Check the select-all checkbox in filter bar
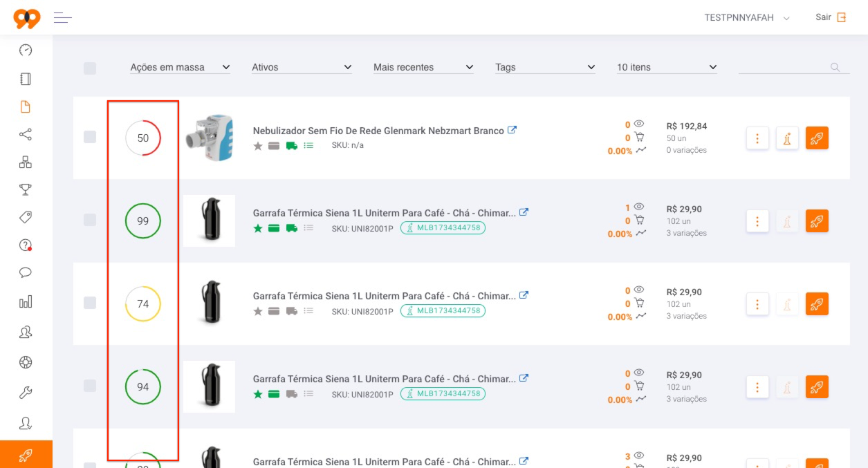Viewport: 868px width, 468px height. point(90,68)
